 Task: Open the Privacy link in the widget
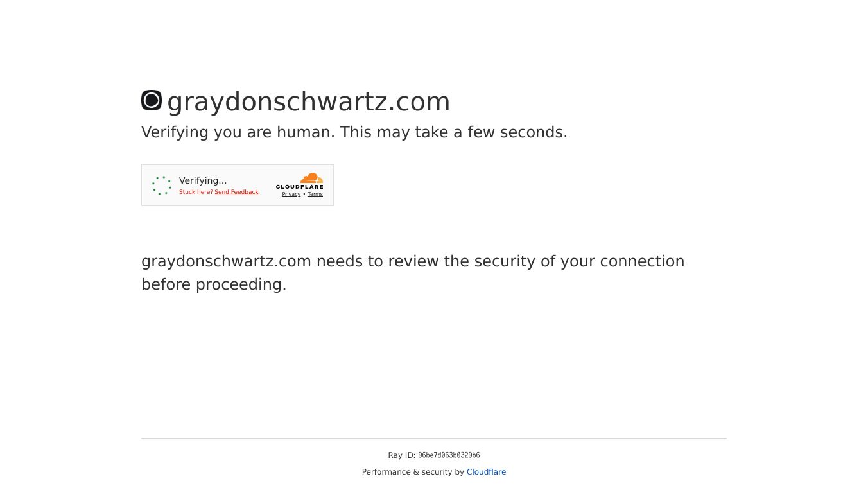[x=291, y=195]
